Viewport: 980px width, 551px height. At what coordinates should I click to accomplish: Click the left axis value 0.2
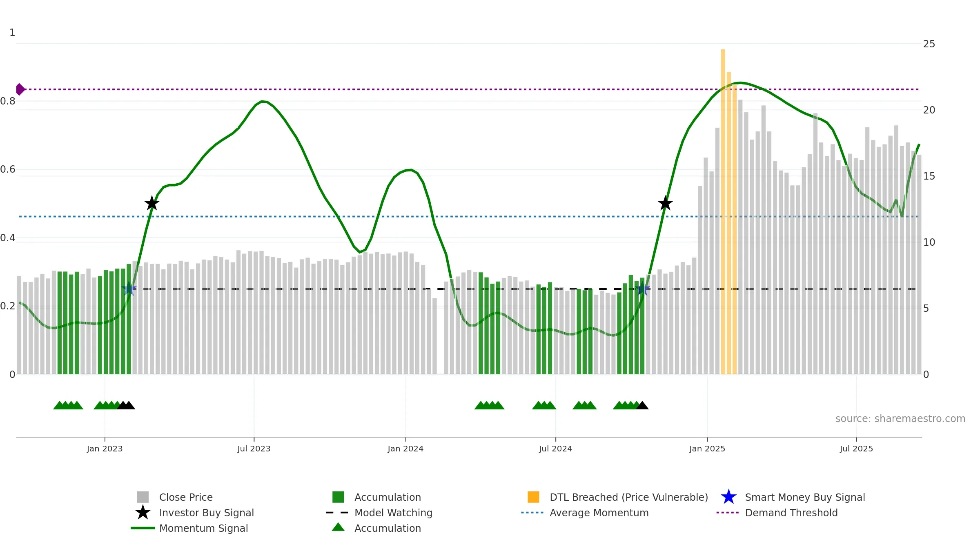point(8,306)
